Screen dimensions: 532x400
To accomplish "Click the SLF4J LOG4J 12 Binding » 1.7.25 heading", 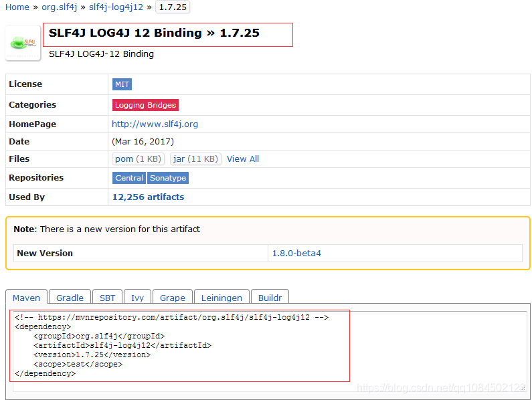I will pyautogui.click(x=154, y=33).
